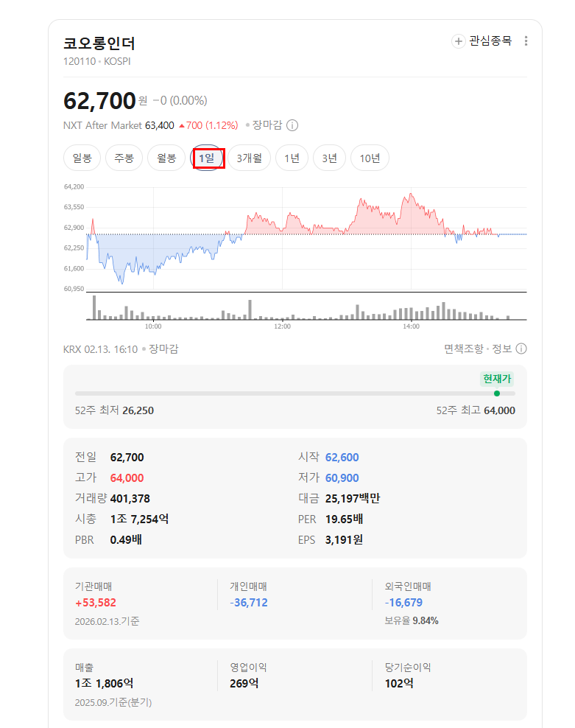Click the 외국인매매 value -16,679
575x728 pixels.
pyautogui.click(x=403, y=603)
